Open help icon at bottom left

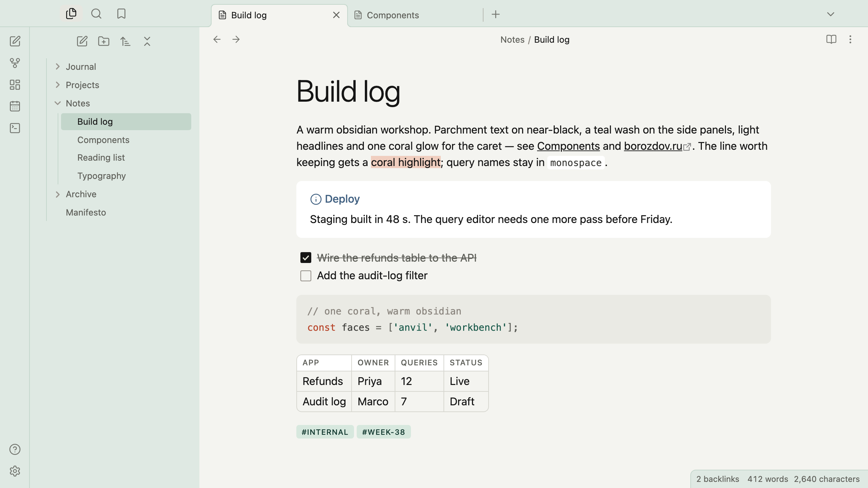(15, 449)
